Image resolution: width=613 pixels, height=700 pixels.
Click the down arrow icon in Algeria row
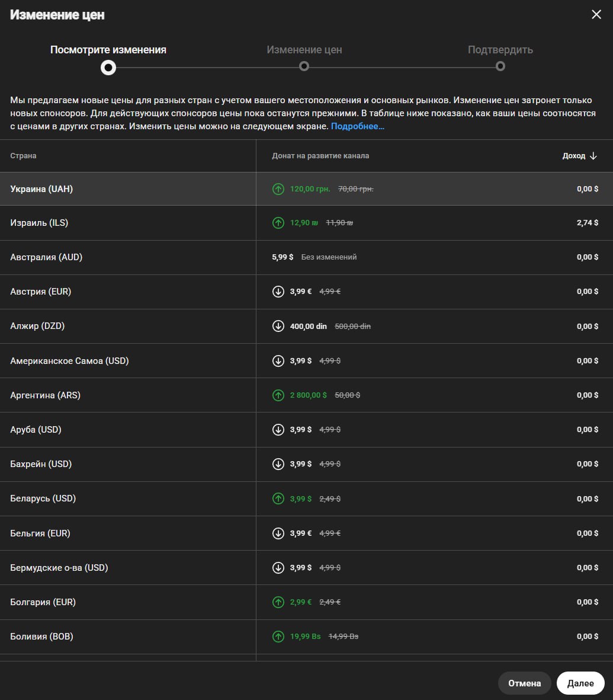(278, 326)
